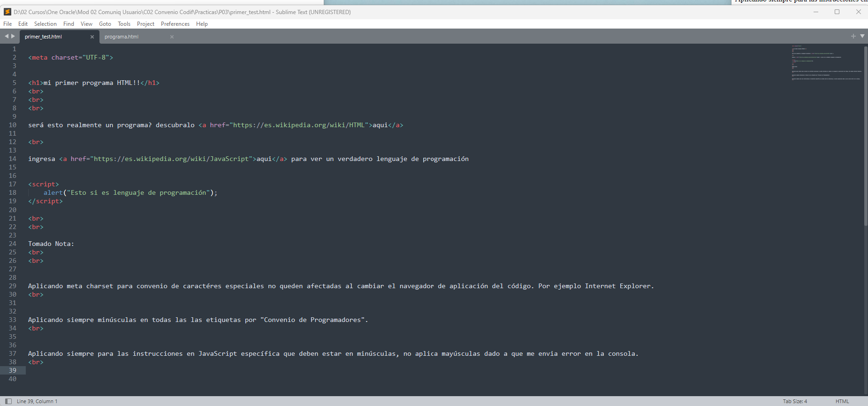
Task: Click the Line 39, Column 1 status text
Action: 37,401
